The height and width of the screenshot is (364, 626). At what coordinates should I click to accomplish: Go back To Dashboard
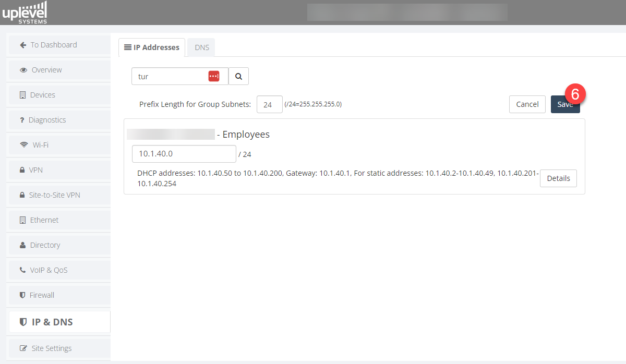click(x=59, y=45)
